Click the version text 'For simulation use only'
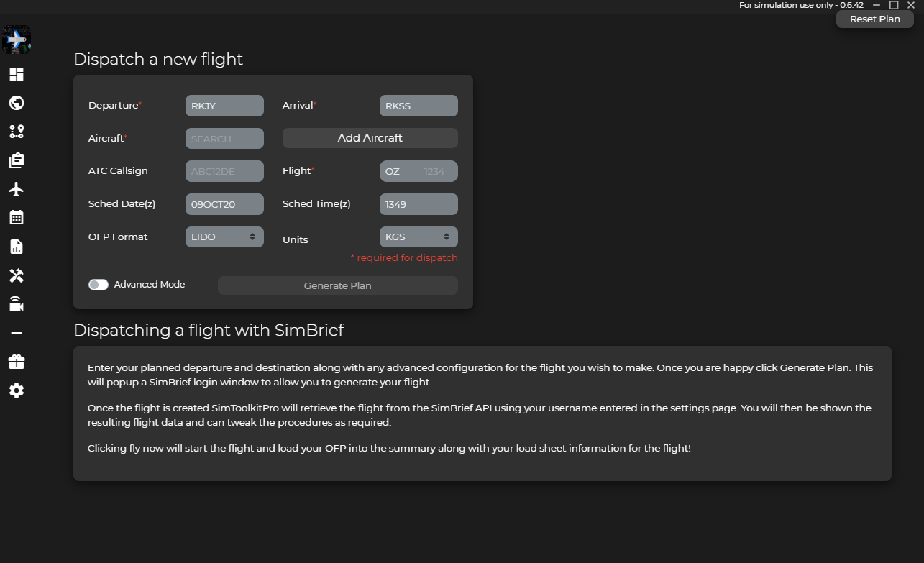The image size is (924, 563). tap(801, 5)
